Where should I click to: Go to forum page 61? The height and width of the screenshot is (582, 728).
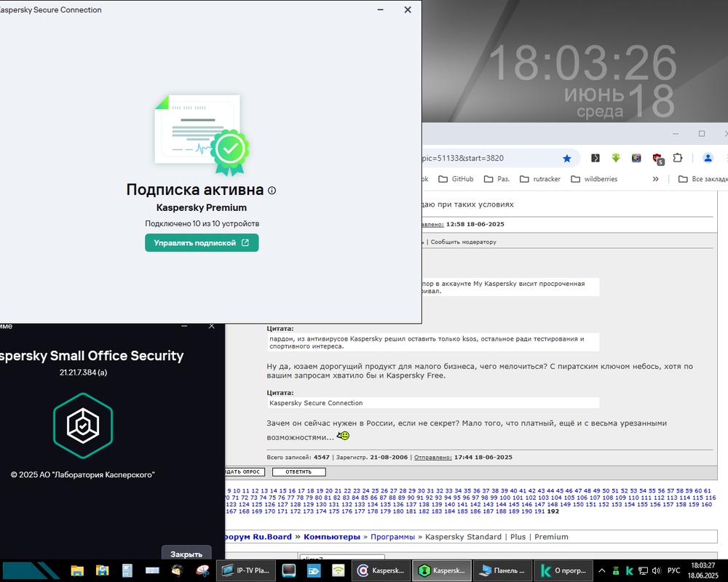[707, 490]
